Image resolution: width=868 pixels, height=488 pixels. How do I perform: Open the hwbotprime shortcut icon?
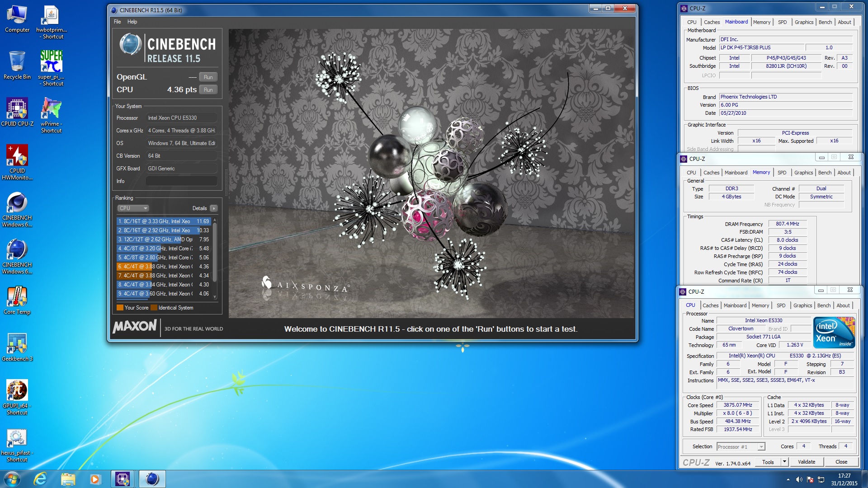coord(51,22)
